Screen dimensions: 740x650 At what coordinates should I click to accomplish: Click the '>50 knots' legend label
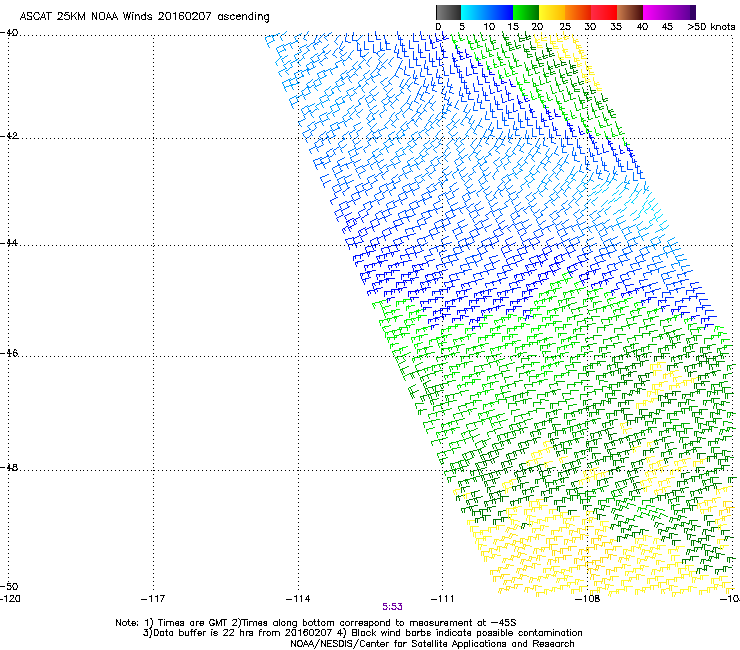[x=711, y=27]
